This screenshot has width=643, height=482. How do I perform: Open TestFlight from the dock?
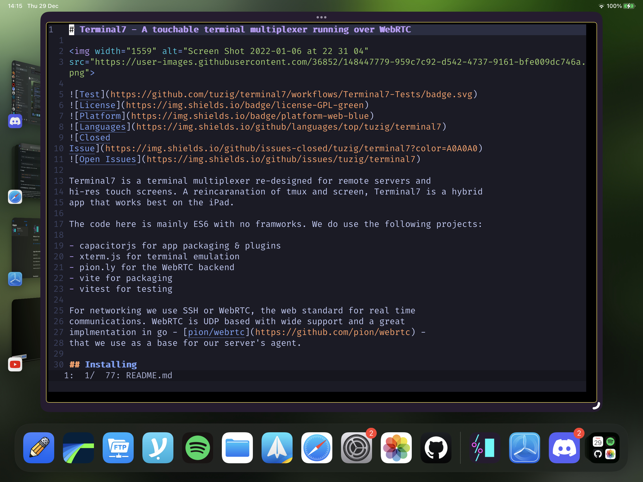click(x=524, y=448)
